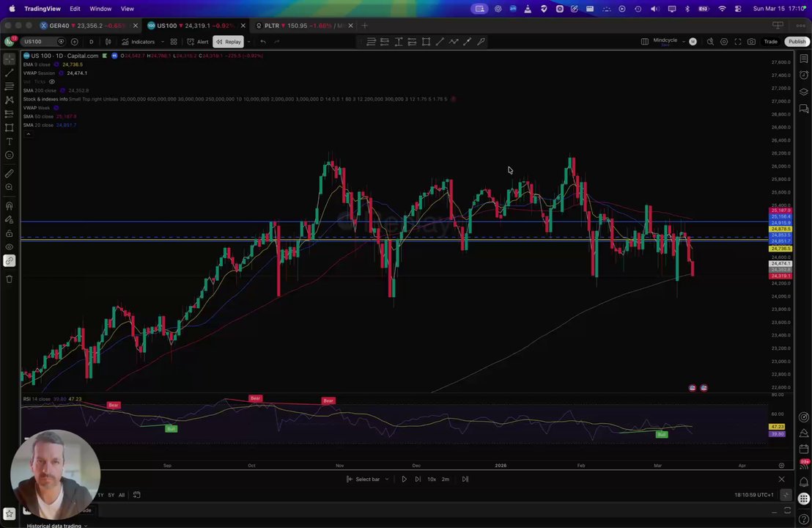Screen dimensions: 812x528
Task: Click the Trade button
Action: [x=770, y=42]
